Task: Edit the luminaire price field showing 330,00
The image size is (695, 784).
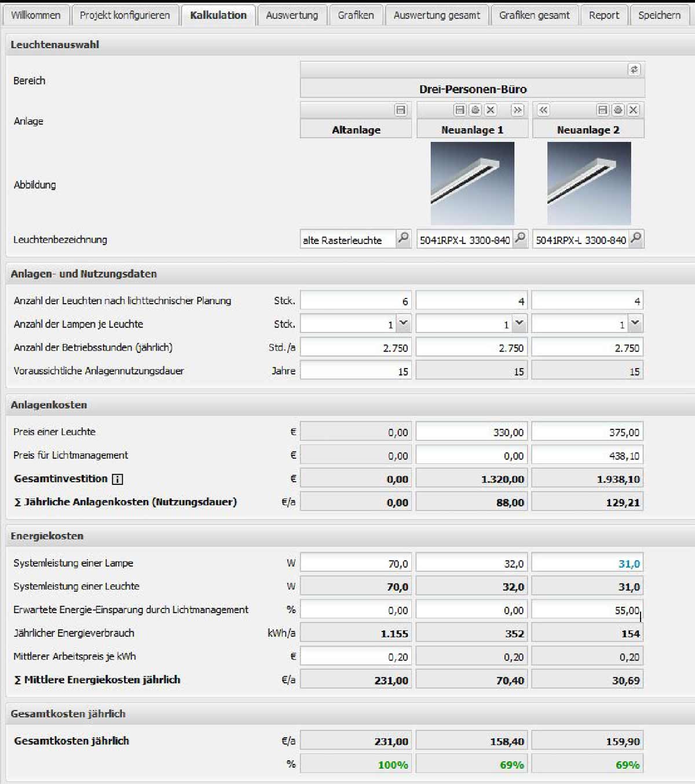Action: 471,432
